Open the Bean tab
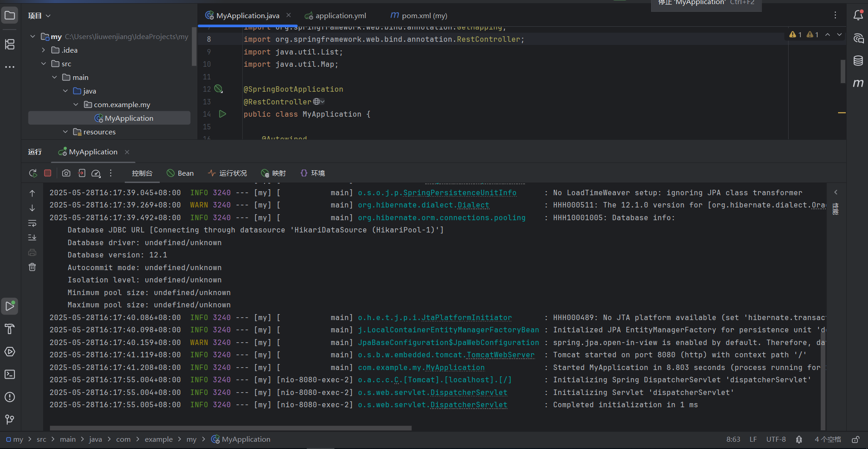The image size is (868, 449). point(180,173)
